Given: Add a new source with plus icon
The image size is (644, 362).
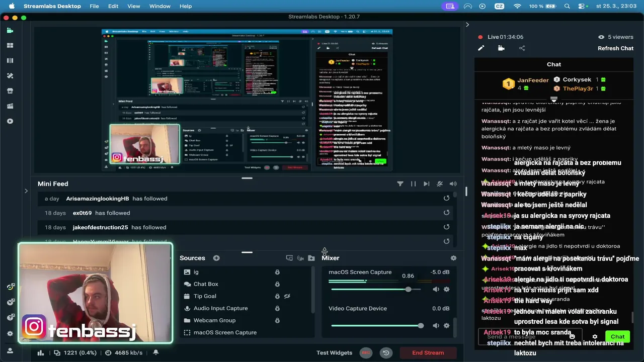Looking at the screenshot, I should [x=216, y=258].
